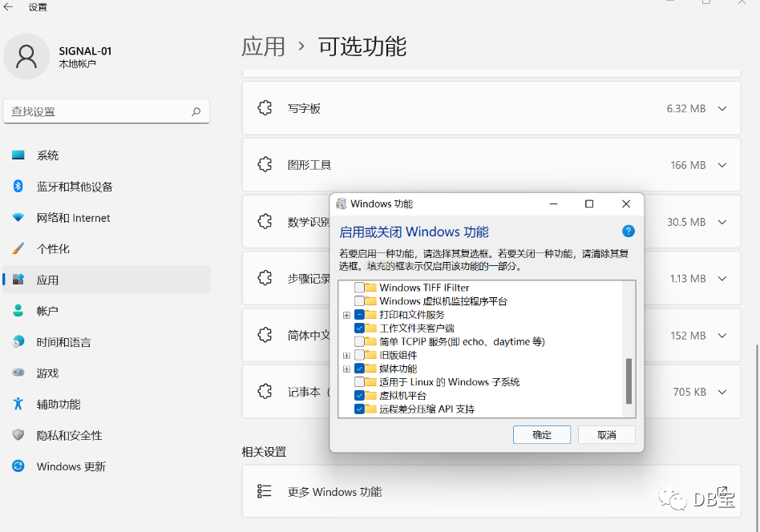The height and width of the screenshot is (532, 760).
Task: Expand the 打印和文件服务 tree node
Action: pyautogui.click(x=346, y=315)
